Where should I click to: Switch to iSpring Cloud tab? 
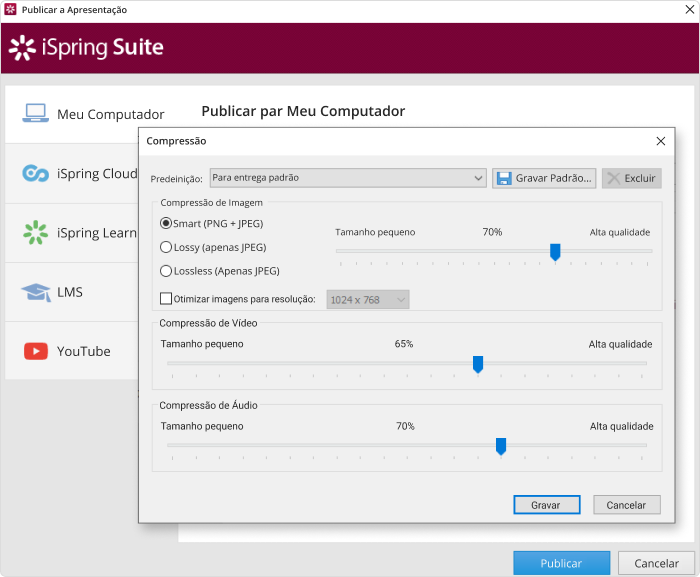(x=72, y=173)
